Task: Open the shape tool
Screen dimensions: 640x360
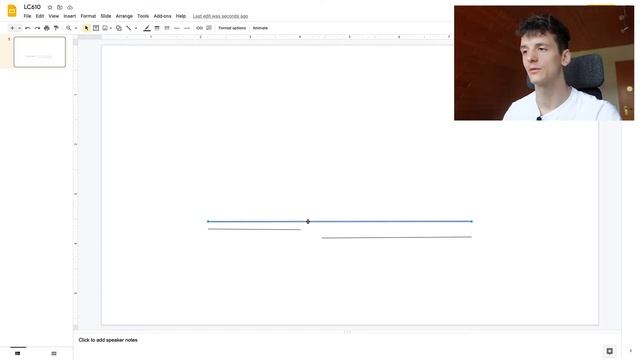Action: tap(119, 28)
